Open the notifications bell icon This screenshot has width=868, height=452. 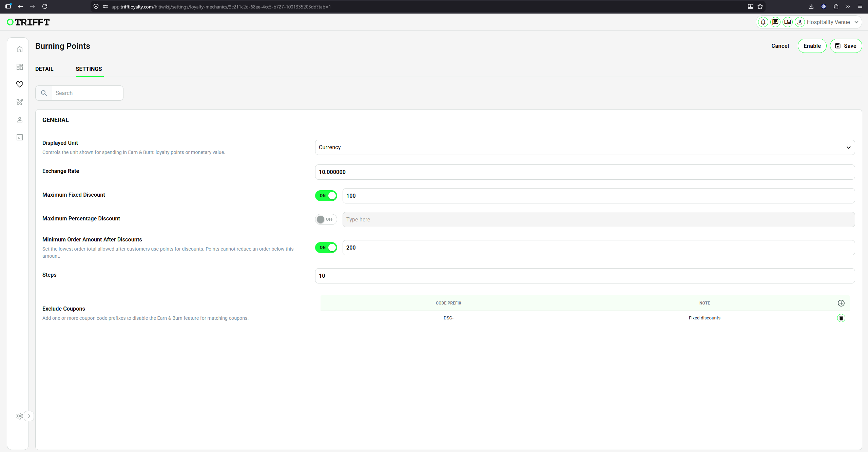click(763, 22)
